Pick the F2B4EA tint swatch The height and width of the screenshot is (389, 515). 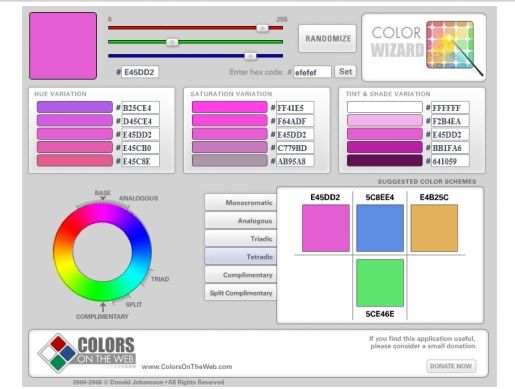pyautogui.click(x=385, y=121)
